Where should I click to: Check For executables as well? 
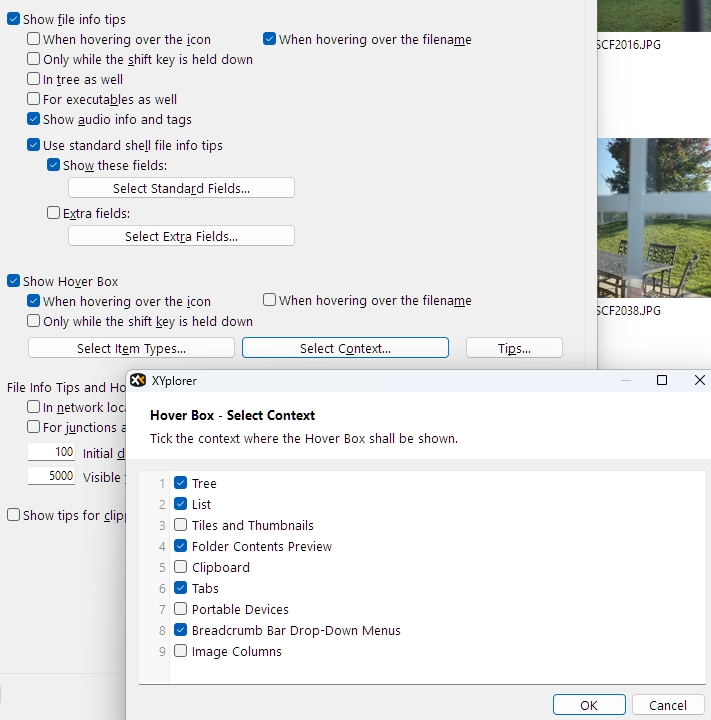pos(34,99)
